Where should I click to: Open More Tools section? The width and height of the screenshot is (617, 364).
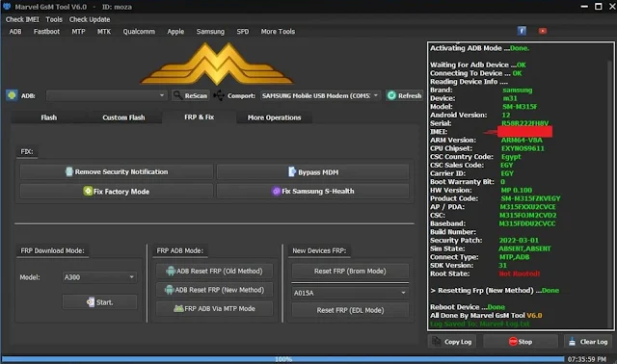[278, 32]
